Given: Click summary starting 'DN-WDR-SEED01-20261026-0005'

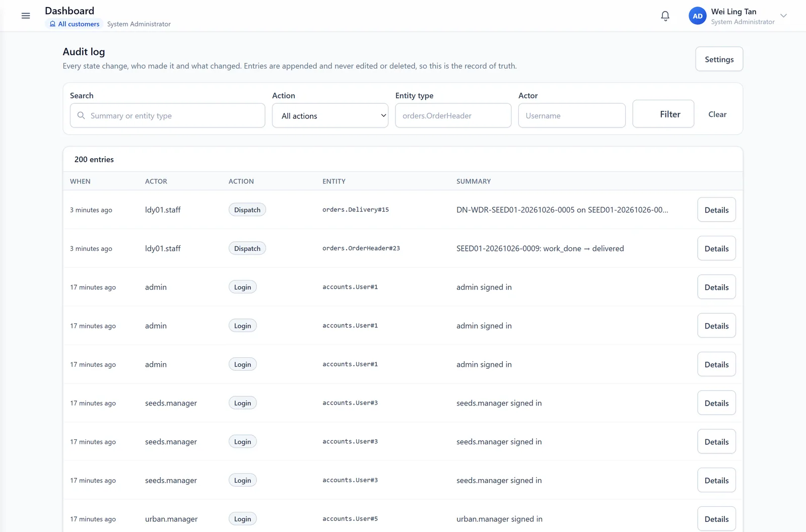Looking at the screenshot, I should [562, 210].
